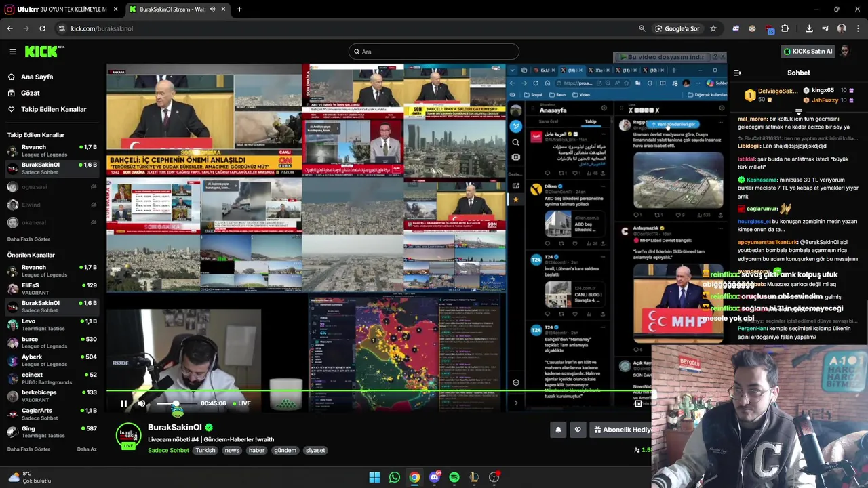The width and height of the screenshot is (868, 488).
Task: Click the LIVE indicator in player
Action: tap(241, 403)
